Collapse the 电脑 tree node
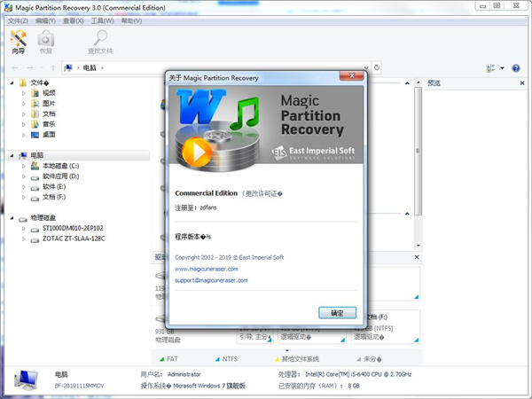 (12, 155)
